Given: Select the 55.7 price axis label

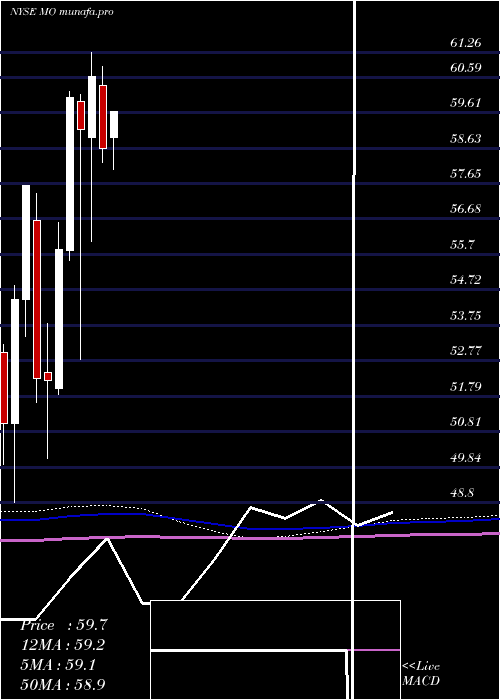Looking at the screenshot, I should pos(462,244).
